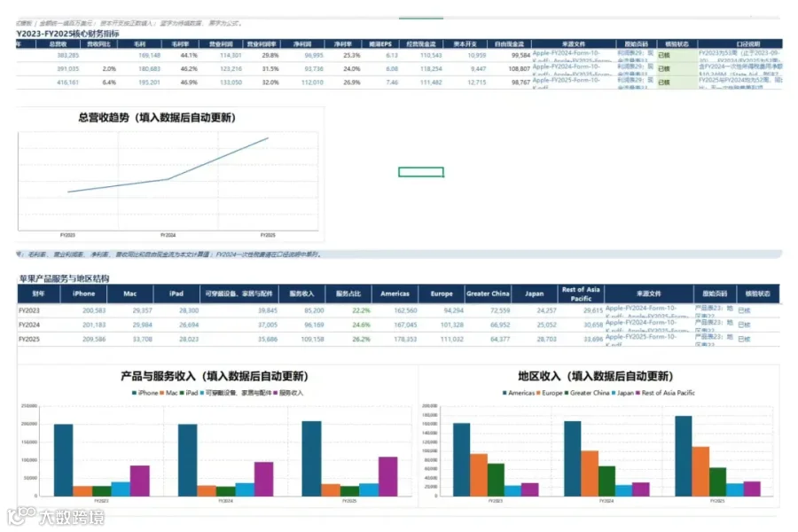Select the 服务占比 column header
Viewport: 798px width, 532px height.
(x=348, y=293)
